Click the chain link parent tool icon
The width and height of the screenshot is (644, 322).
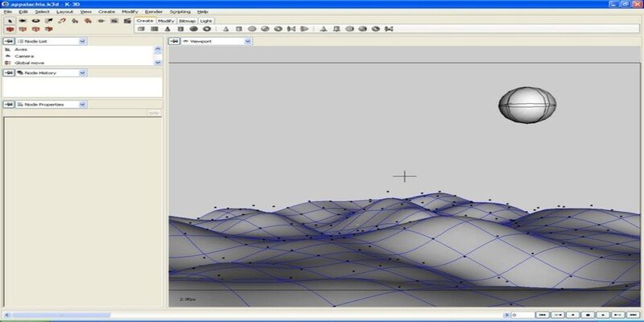pyautogui.click(x=62, y=21)
